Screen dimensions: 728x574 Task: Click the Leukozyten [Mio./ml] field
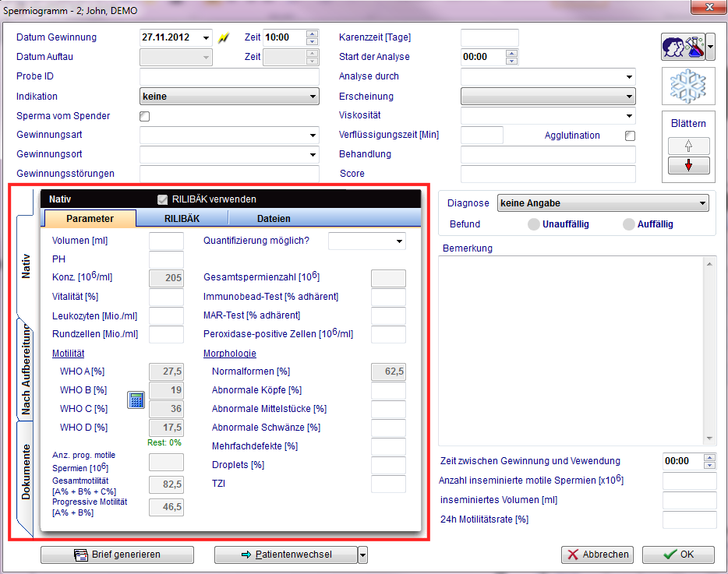coord(166,316)
